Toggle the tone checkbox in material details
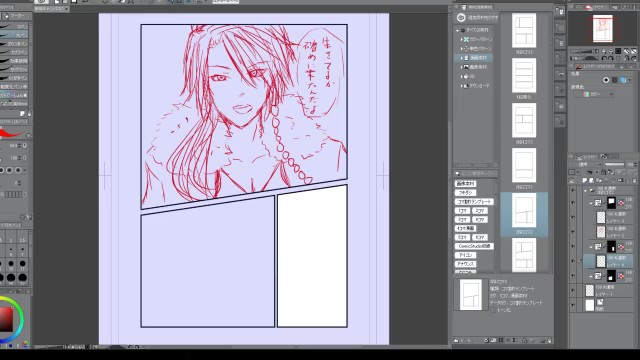 (493, 310)
